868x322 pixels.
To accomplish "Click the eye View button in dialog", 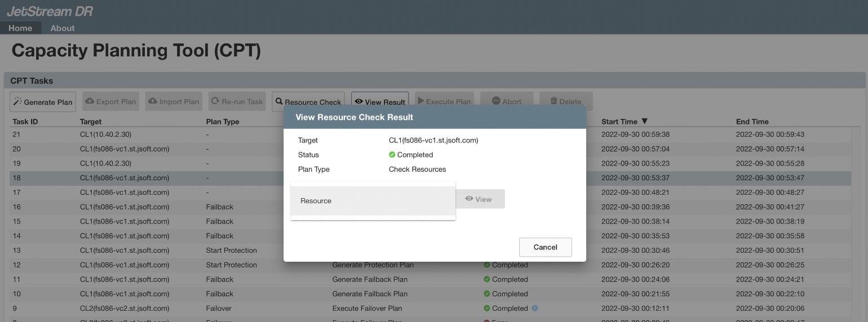I will (x=480, y=199).
